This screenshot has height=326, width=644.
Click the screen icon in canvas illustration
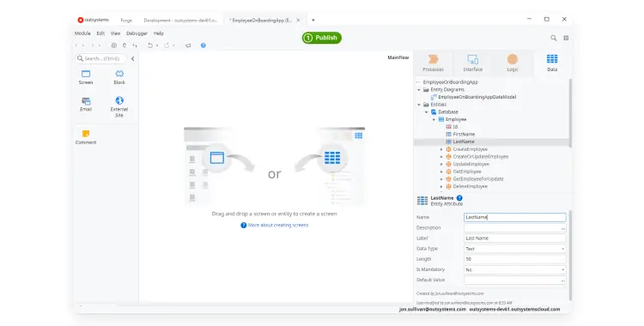pos(217,158)
